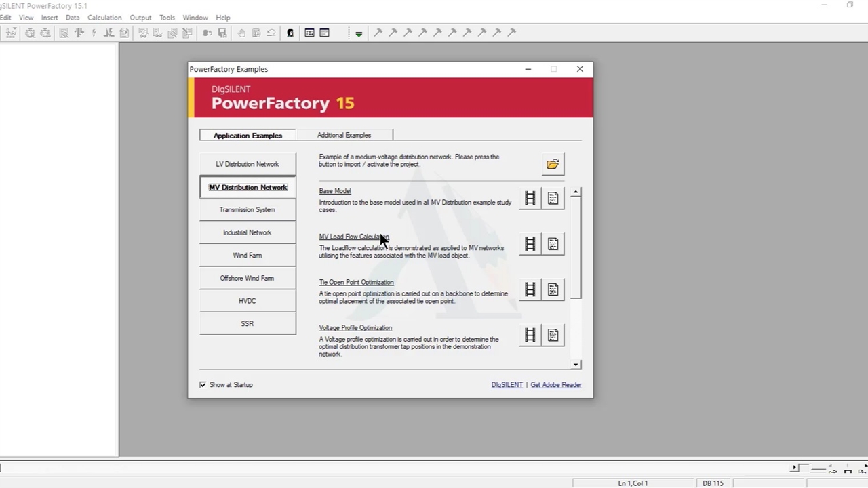Screen dimensions: 868x488
Task: Open the MV Load Flow Calculation document
Action: (553, 244)
